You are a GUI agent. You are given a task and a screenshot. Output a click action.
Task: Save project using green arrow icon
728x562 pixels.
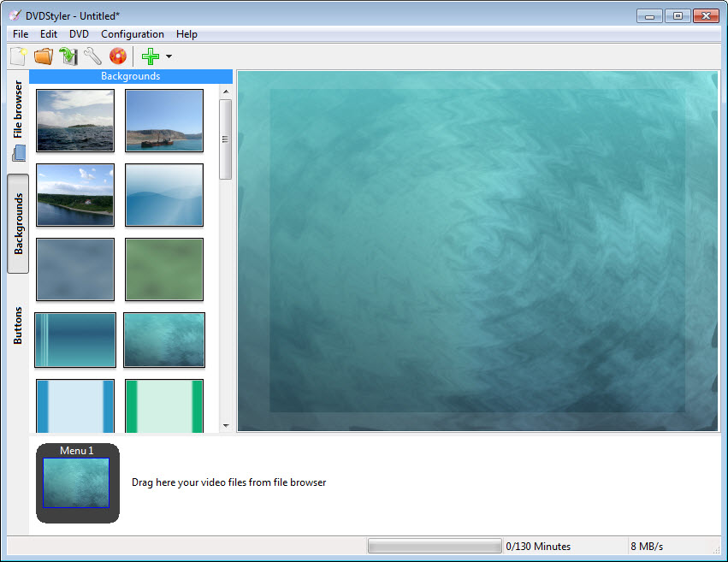68,56
